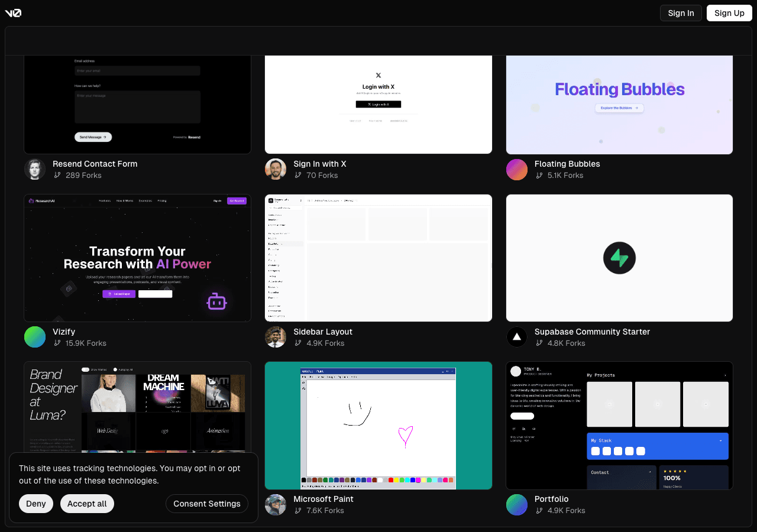
Task: Click the Floating Bubbles gradient avatar
Action: click(517, 170)
